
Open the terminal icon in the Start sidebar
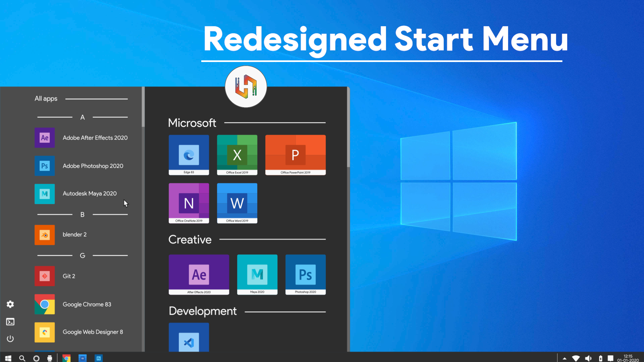(10, 322)
